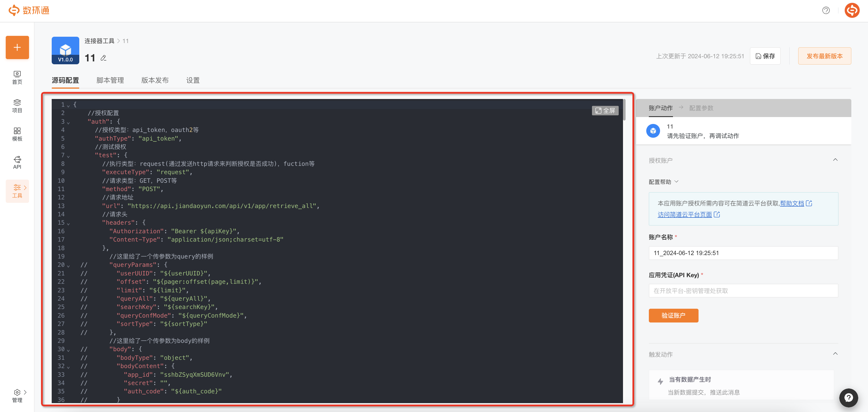868x412 pixels.
Task: Click the 验证账户 button
Action: coord(673,315)
